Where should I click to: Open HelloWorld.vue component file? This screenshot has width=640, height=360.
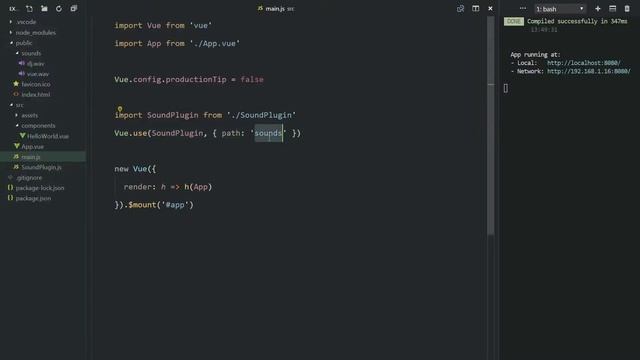[48, 136]
